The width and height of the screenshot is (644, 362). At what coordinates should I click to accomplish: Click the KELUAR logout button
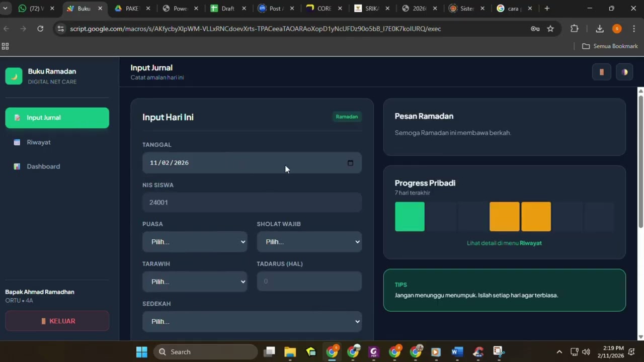point(57,321)
